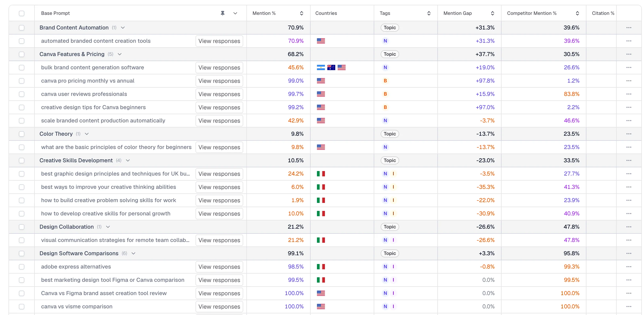The height and width of the screenshot is (315, 644).
Task: View responses for best marketing design tool Figma or Canva
Action: click(219, 280)
